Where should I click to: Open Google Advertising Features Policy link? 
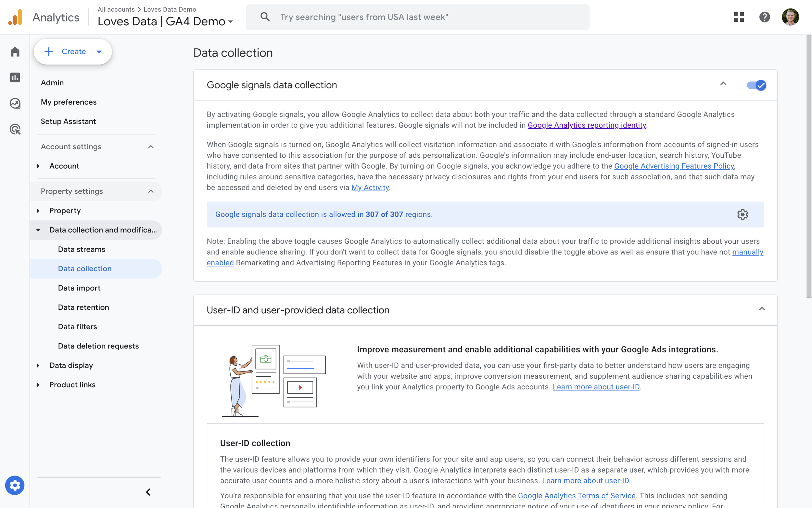coord(674,166)
